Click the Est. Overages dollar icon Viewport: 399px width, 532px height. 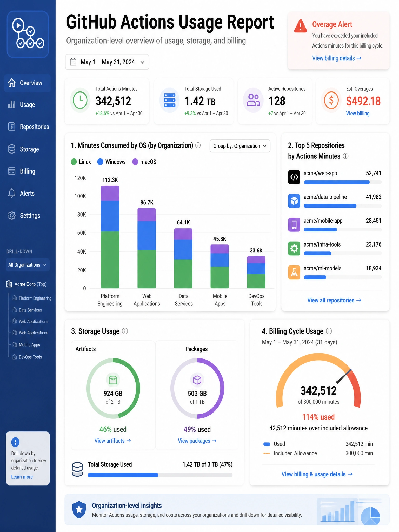(331, 100)
